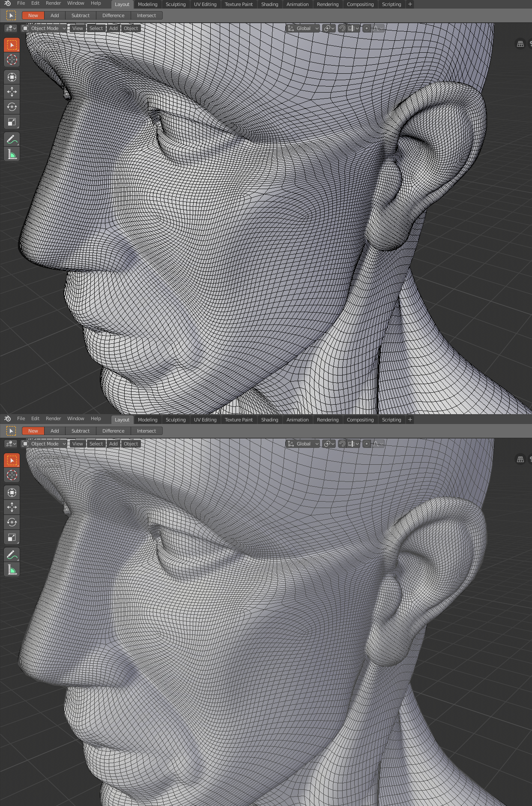The image size is (532, 806).
Task: Select the Select Box tool in upper window
Action: click(x=12, y=45)
